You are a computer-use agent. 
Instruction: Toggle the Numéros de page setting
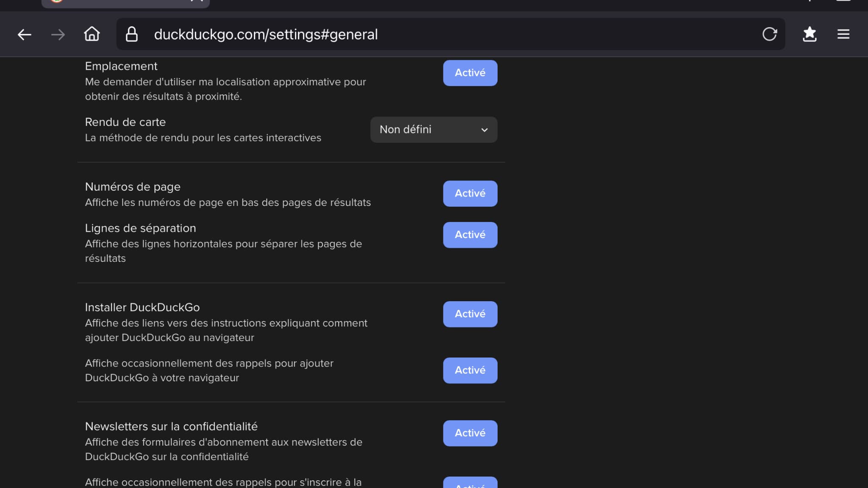[470, 194]
